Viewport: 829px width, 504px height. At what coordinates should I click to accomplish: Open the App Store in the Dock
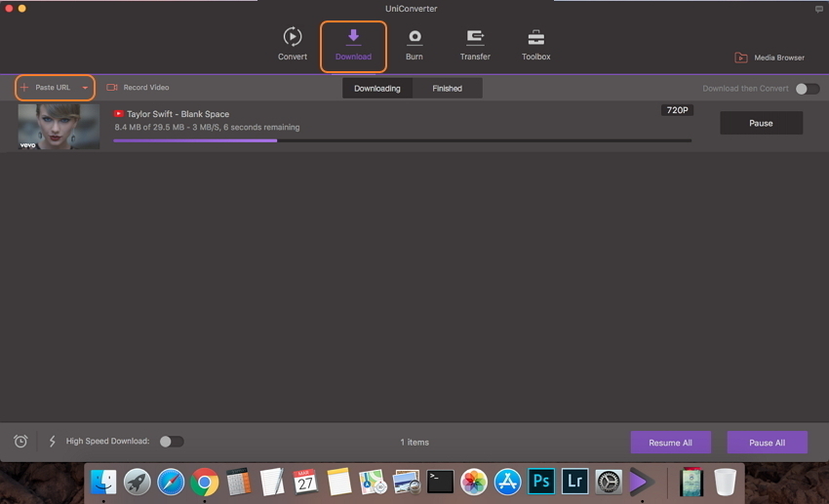[507, 482]
